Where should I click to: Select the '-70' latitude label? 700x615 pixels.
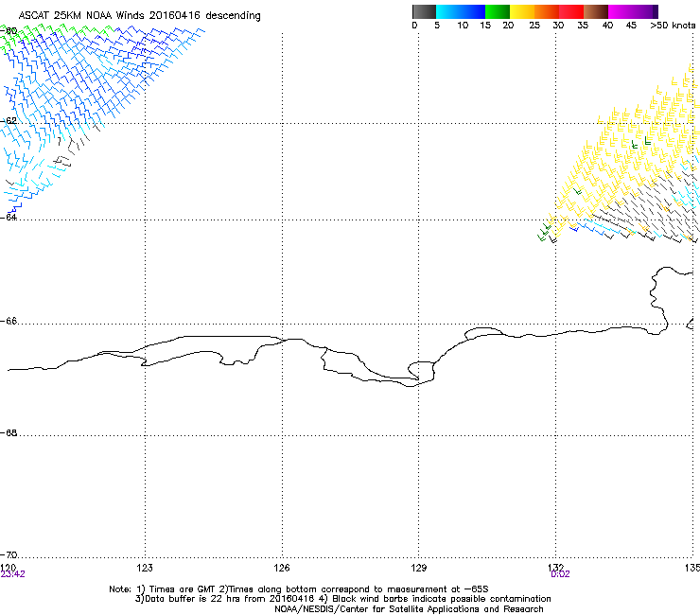tap(9, 554)
